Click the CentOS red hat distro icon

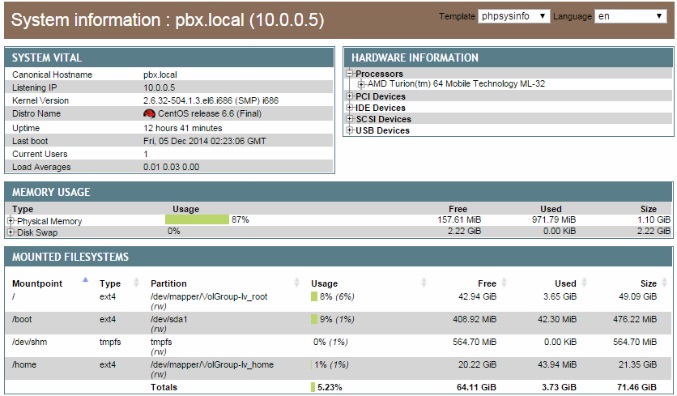[x=149, y=114]
